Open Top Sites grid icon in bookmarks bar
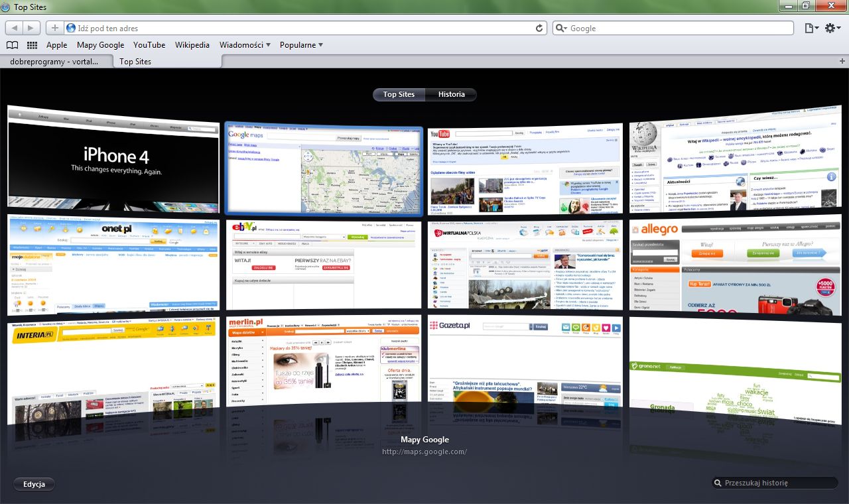Image resolution: width=849 pixels, height=504 pixels. click(32, 45)
